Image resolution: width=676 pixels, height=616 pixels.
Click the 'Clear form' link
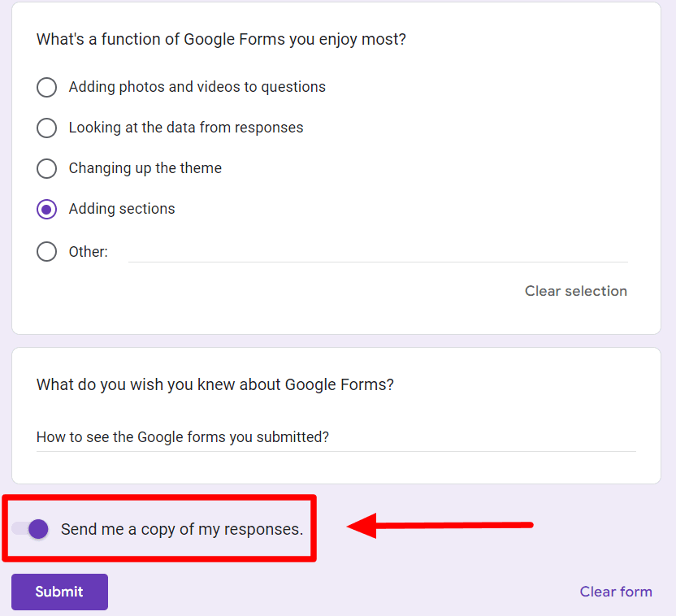(x=616, y=592)
